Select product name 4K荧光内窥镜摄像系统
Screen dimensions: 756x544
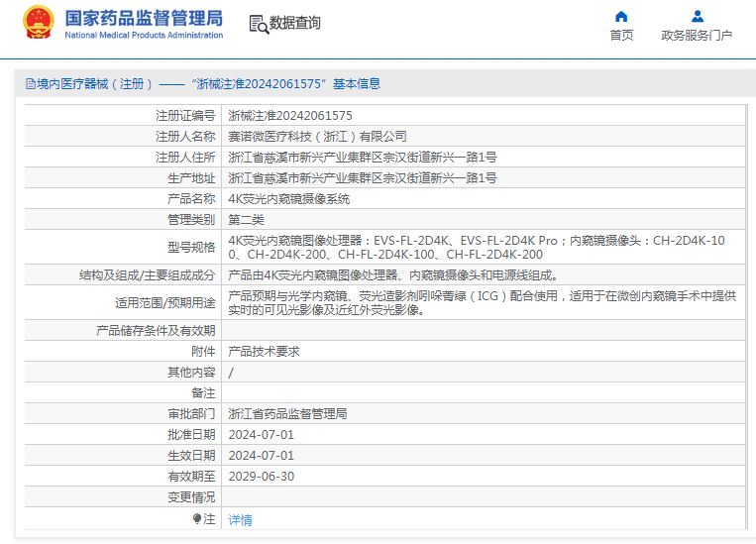288,199
